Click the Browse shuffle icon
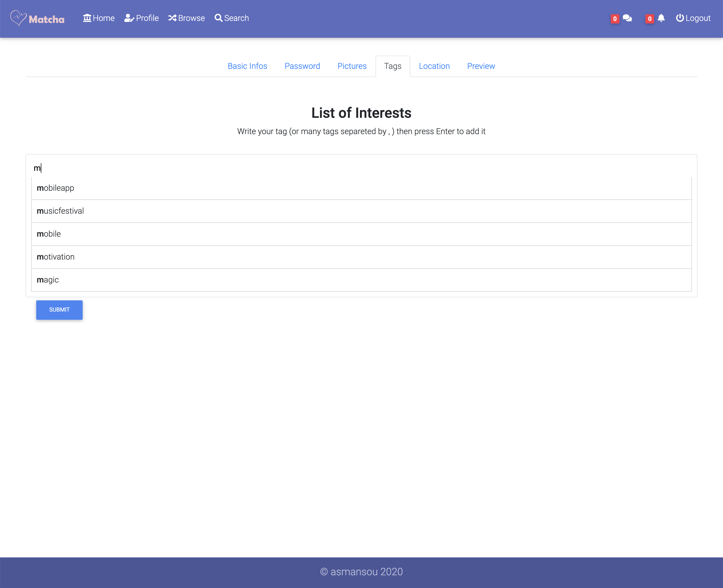The width and height of the screenshot is (723, 588). click(x=172, y=18)
